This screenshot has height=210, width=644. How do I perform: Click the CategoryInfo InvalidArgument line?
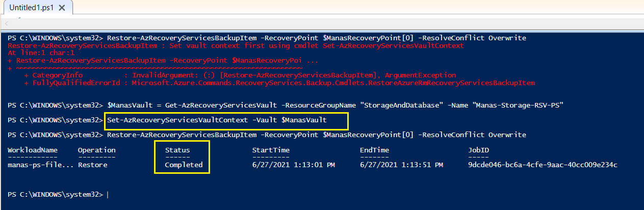[240, 75]
